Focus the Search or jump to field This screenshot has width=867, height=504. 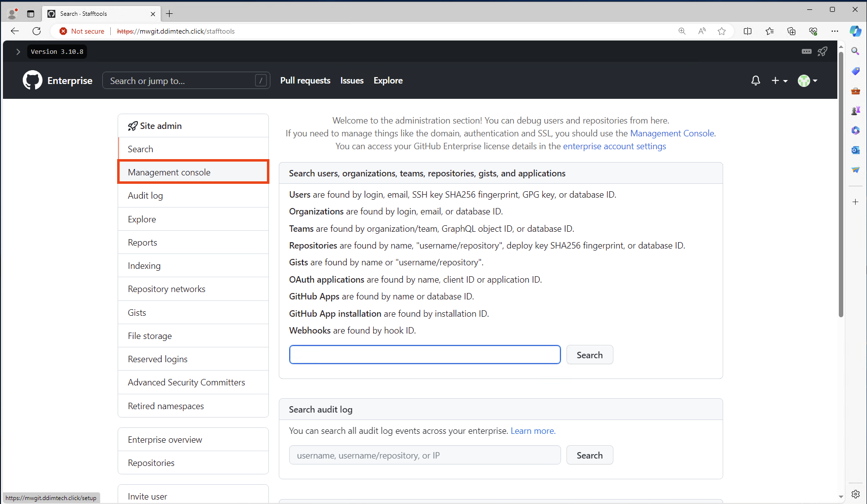pos(186,81)
